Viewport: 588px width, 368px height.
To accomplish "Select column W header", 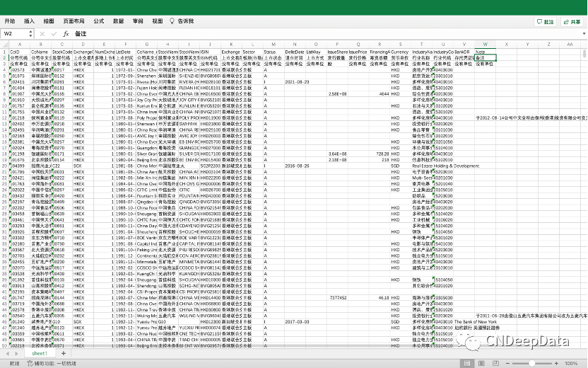I will pos(486,45).
